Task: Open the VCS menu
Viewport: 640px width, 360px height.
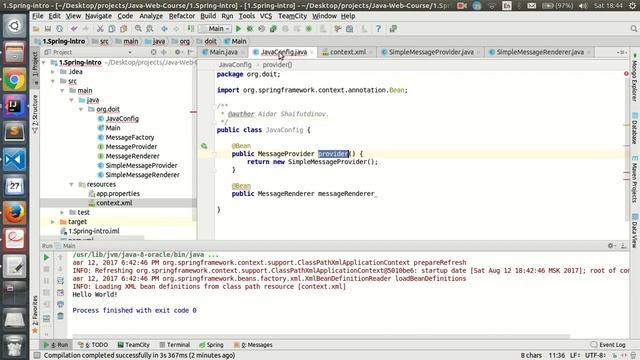Action: (266, 16)
